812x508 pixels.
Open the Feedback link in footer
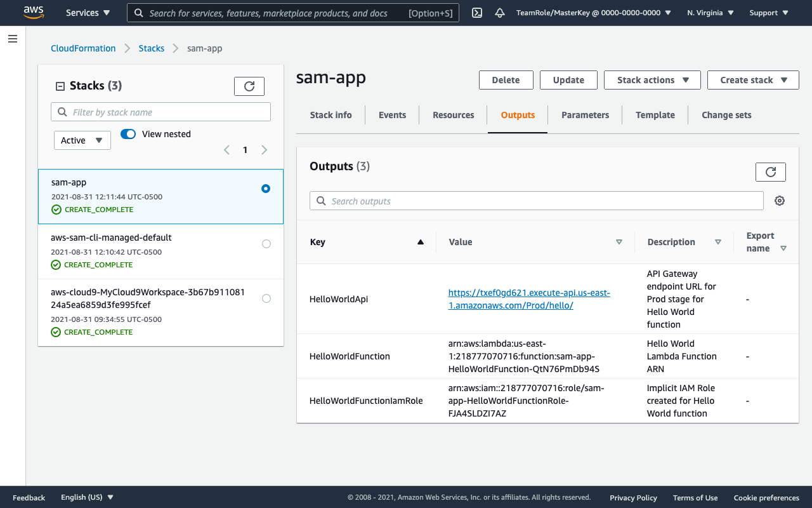(x=29, y=497)
